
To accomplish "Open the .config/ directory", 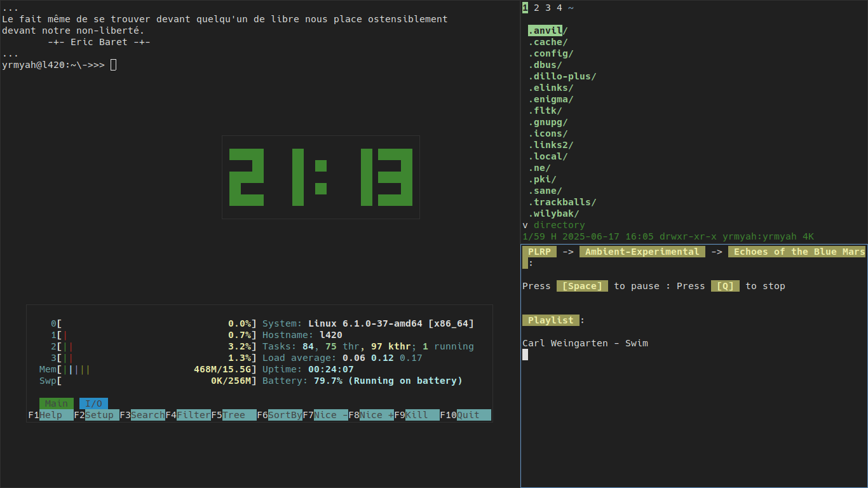I will (550, 53).
